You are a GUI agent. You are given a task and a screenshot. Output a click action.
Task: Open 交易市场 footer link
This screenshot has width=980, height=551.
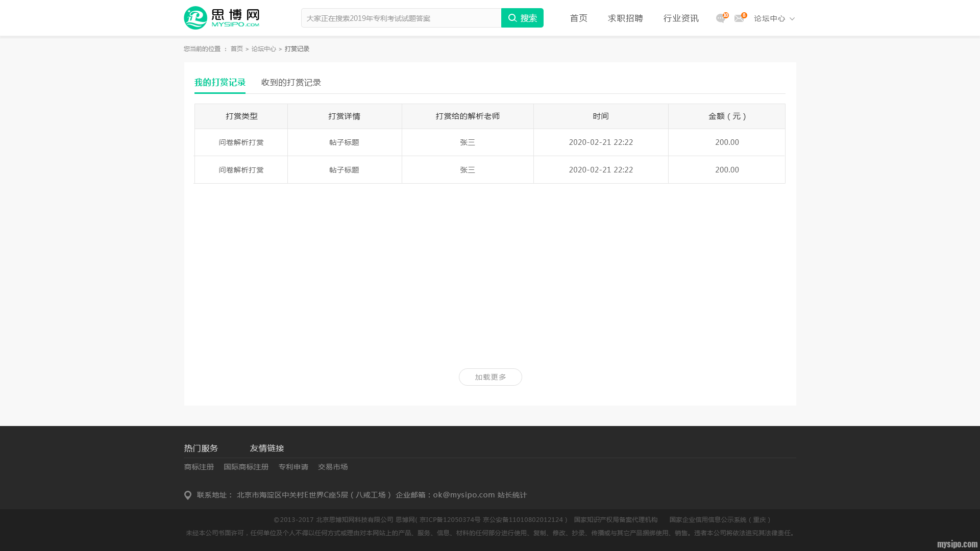pyautogui.click(x=333, y=467)
